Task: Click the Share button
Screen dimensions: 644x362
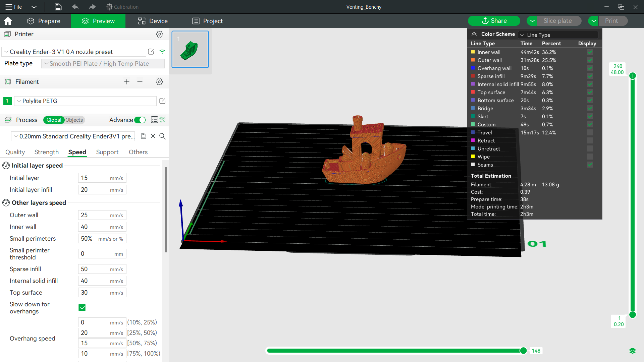Action: click(494, 21)
